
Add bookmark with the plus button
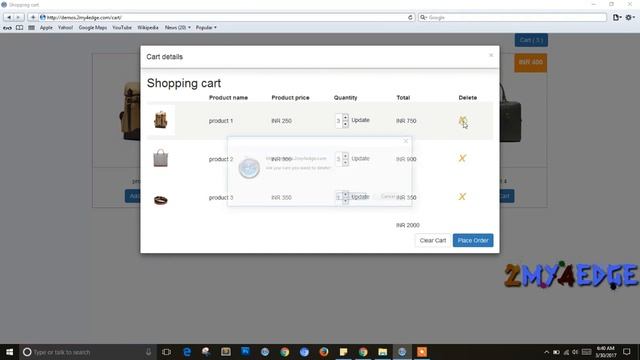(x=33, y=17)
